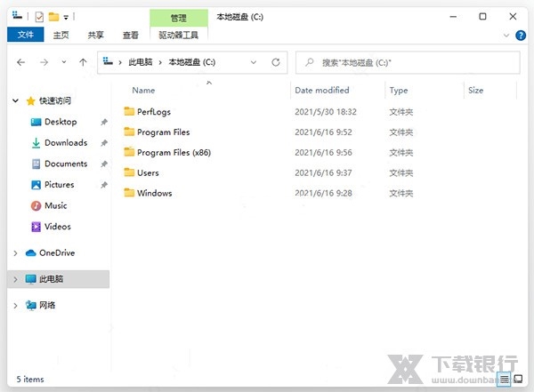Click the 2021/5/30 18:32 date of PerfLogs
Viewport: 534px width, 392px height.
(326, 112)
